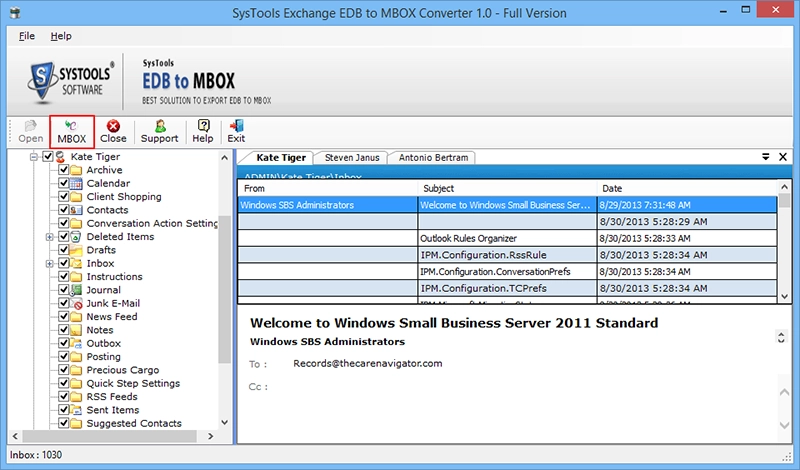Select the Posting folder icon

click(x=76, y=356)
